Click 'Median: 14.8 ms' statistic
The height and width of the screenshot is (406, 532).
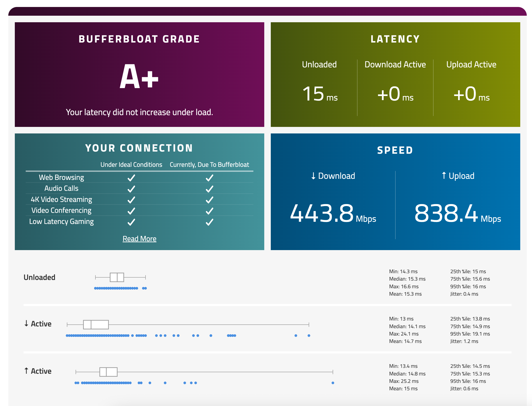tap(407, 374)
